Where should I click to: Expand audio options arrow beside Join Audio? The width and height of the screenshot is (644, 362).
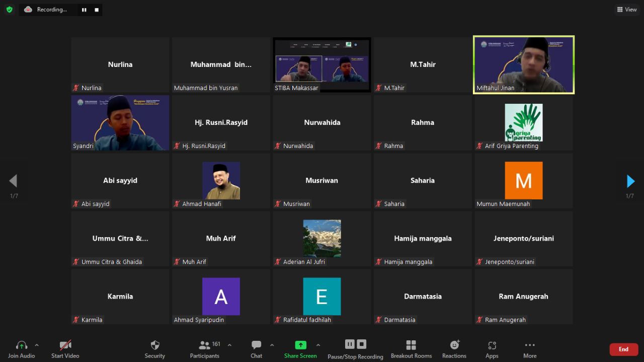37,345
